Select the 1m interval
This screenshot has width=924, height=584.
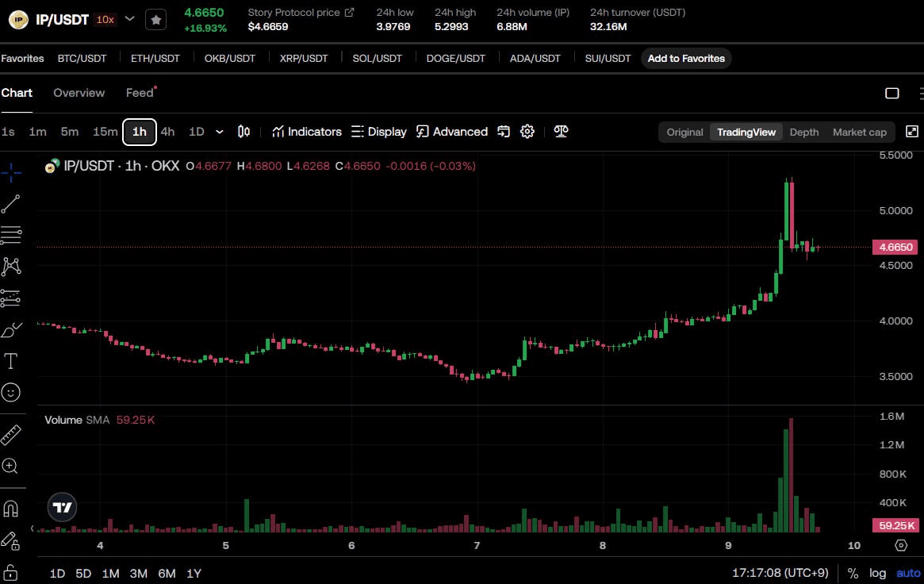(38, 132)
